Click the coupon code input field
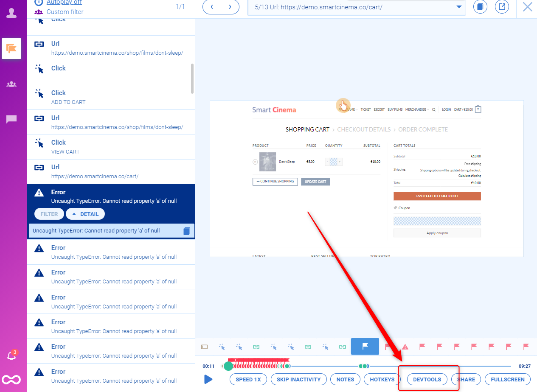This screenshot has width=537, height=392. coord(437,221)
